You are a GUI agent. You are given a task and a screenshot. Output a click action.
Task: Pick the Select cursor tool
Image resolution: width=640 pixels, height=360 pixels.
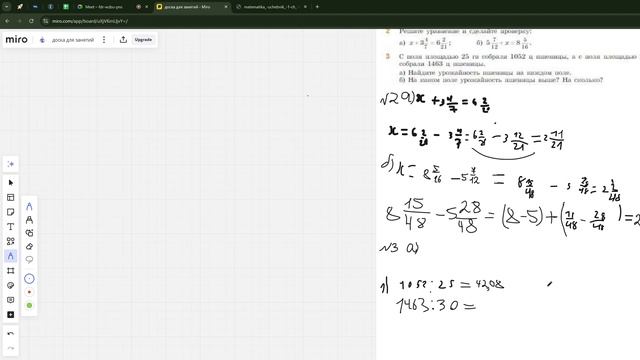coord(11,182)
